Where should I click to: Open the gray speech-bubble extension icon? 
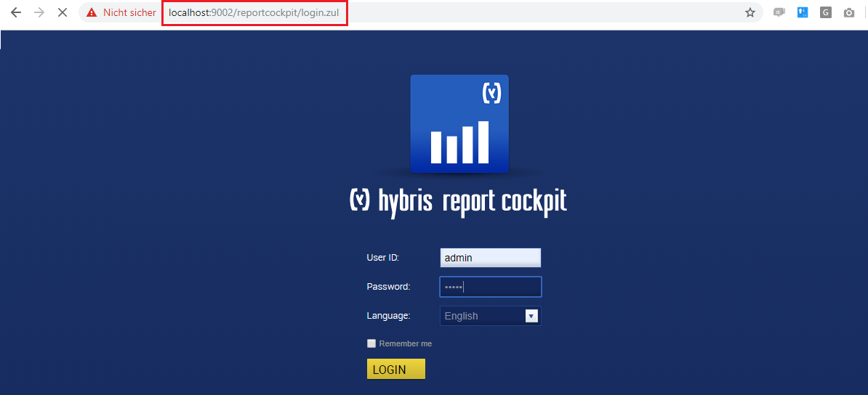(x=779, y=12)
